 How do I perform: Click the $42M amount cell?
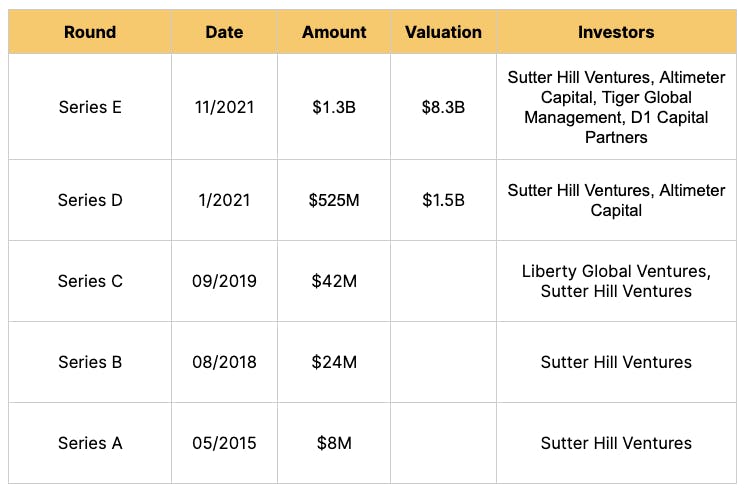(x=333, y=281)
